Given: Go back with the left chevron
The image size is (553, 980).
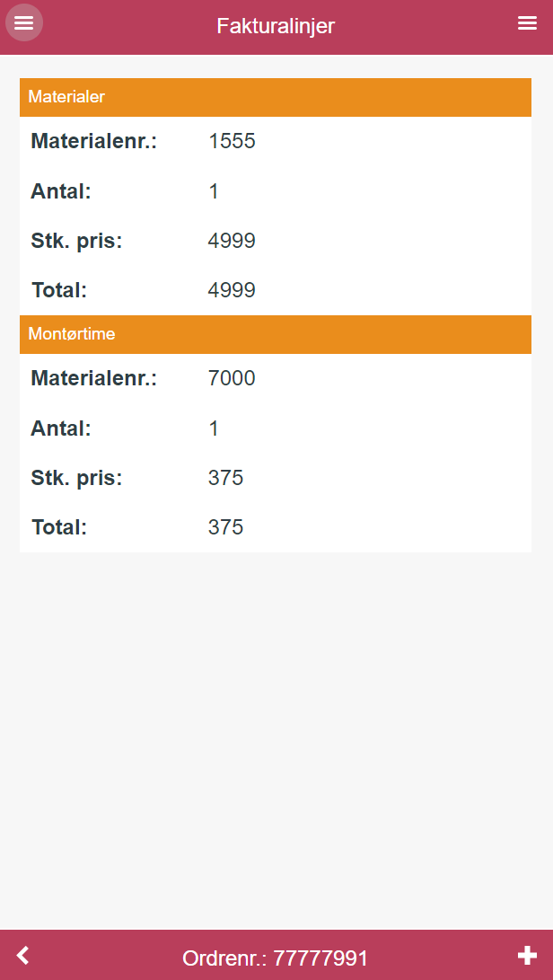Looking at the screenshot, I should click(x=23, y=955).
